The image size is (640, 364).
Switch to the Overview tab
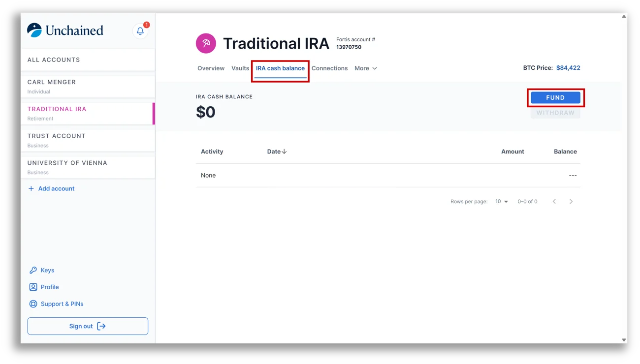[211, 68]
